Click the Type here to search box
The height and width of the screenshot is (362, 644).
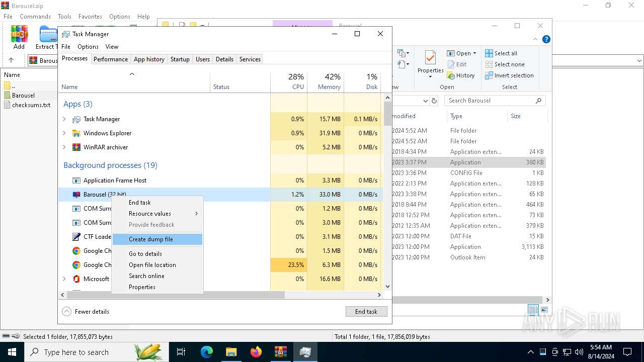tap(96, 352)
